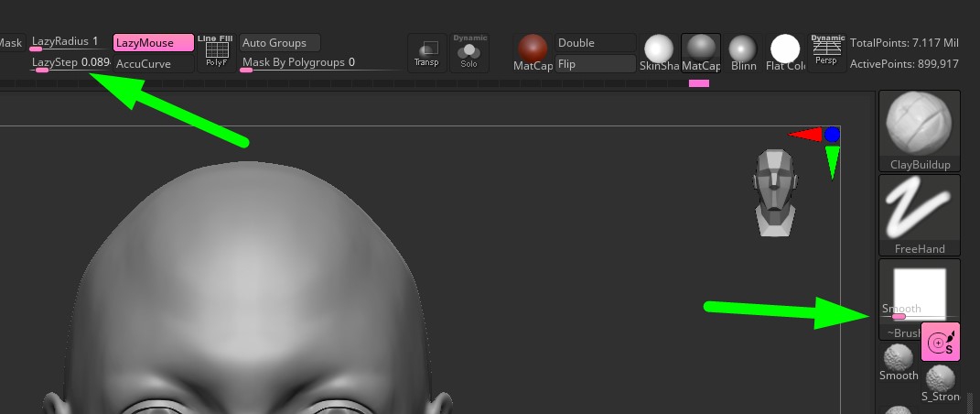Click the Flip button
The height and width of the screenshot is (414, 980).
pos(595,64)
